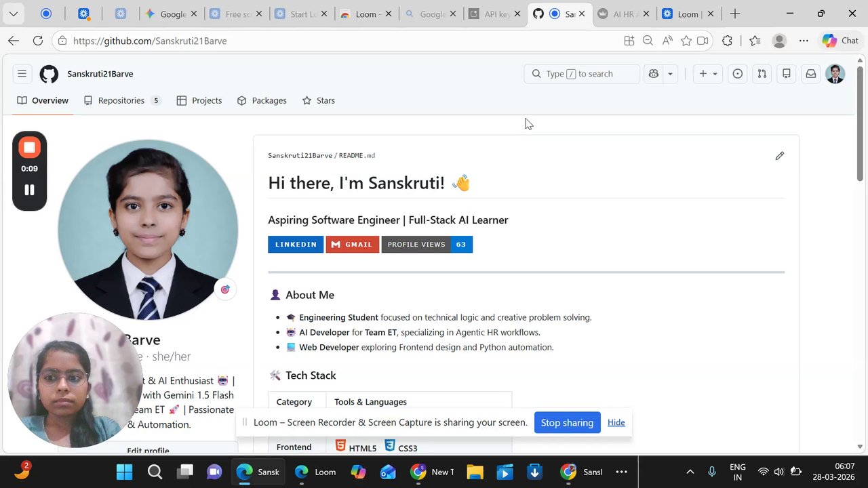Screen dimensions: 868x488
Task: Click the profile avatar photo
Action: [x=148, y=230]
